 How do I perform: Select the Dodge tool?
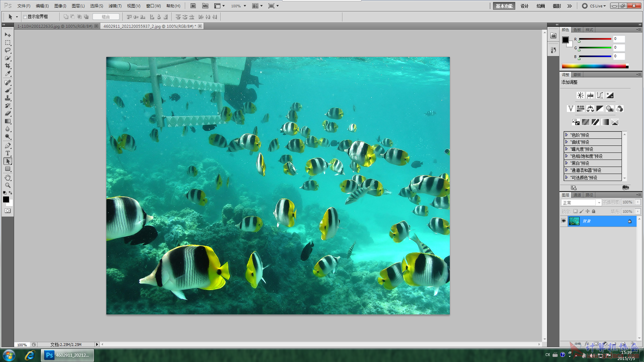8,136
